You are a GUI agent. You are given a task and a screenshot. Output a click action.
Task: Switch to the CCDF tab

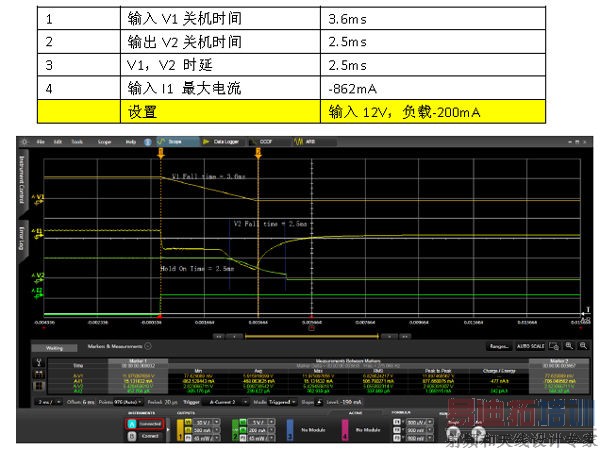click(x=269, y=142)
